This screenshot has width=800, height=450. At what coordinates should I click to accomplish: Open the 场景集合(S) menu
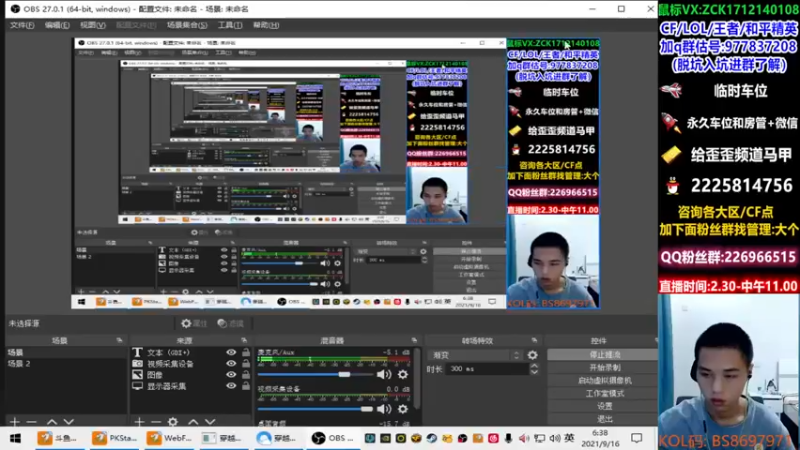pyautogui.click(x=187, y=25)
